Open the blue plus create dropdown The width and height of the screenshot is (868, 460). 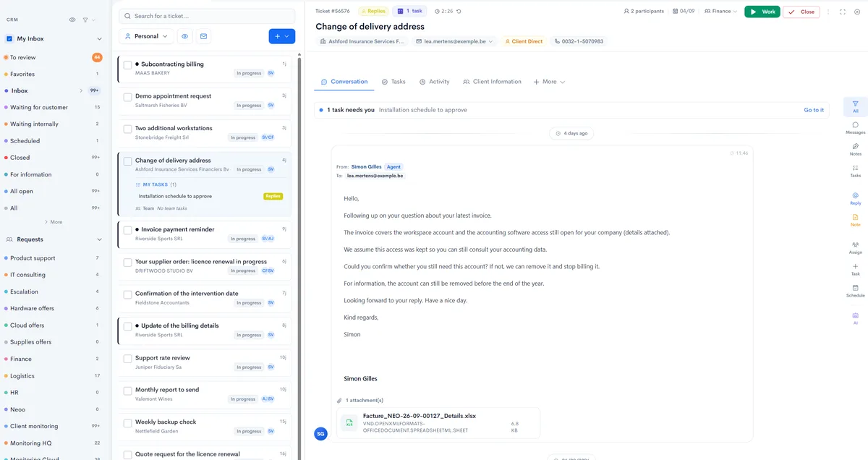[x=281, y=36]
